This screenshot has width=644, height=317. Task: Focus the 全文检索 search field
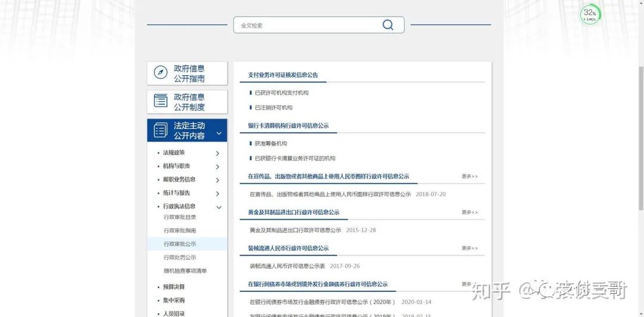pyautogui.click(x=318, y=25)
